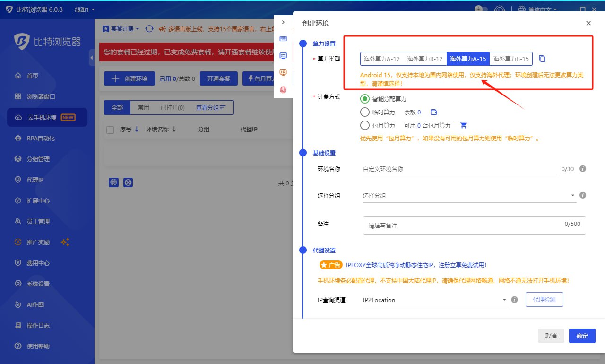Choose the 包月算力 radio option
605x364 pixels.
pyautogui.click(x=364, y=126)
